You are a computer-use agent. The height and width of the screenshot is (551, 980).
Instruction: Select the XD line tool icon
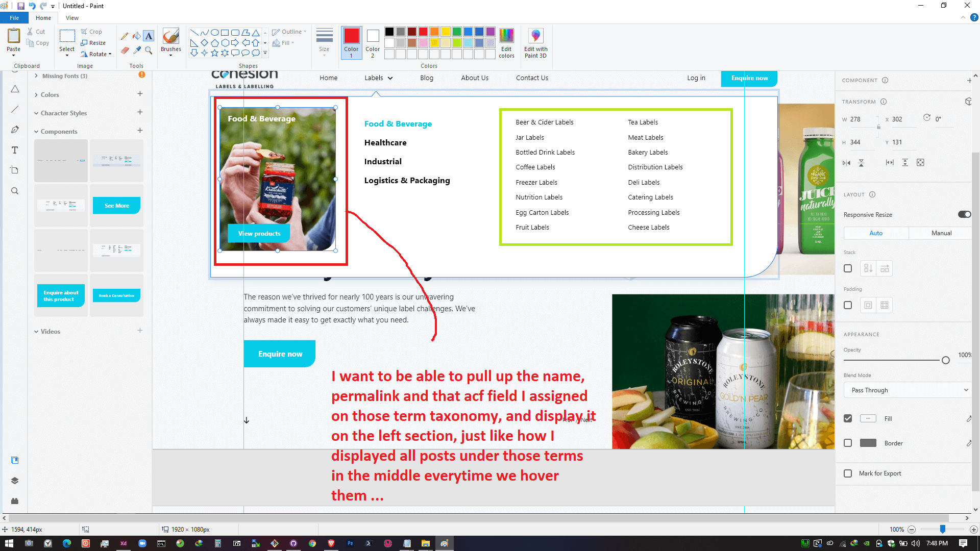(15, 109)
